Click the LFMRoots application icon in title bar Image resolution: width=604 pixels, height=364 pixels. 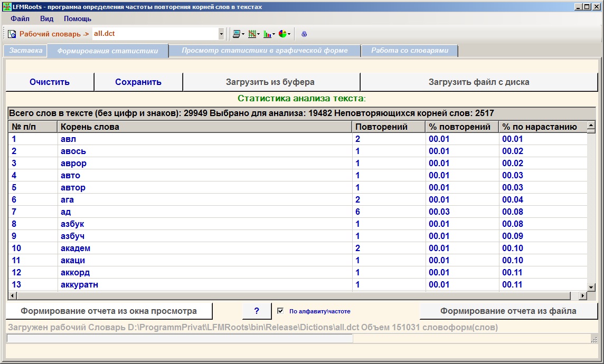tap(6, 6)
